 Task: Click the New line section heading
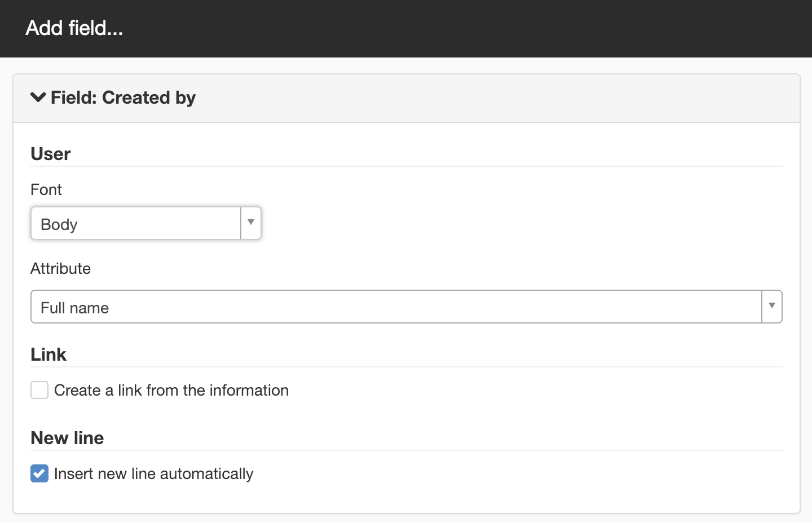pos(67,438)
